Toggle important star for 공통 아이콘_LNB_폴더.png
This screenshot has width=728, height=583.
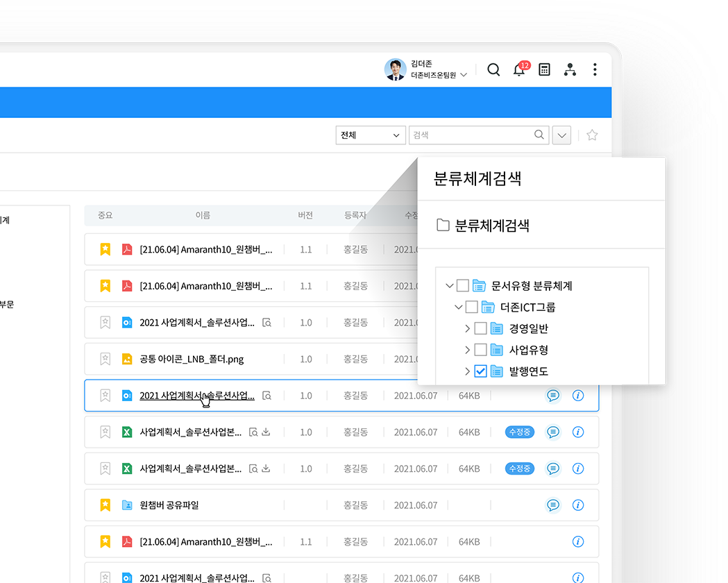click(x=105, y=359)
